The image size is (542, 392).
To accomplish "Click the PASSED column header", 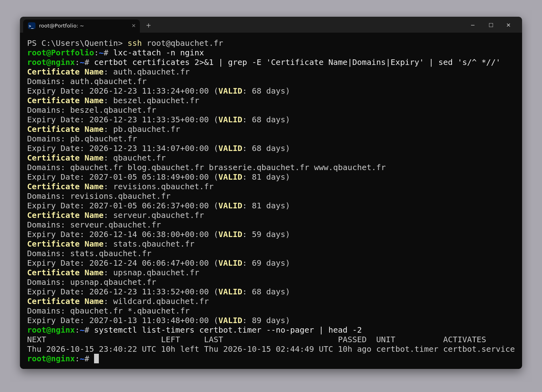I will click(352, 339).
